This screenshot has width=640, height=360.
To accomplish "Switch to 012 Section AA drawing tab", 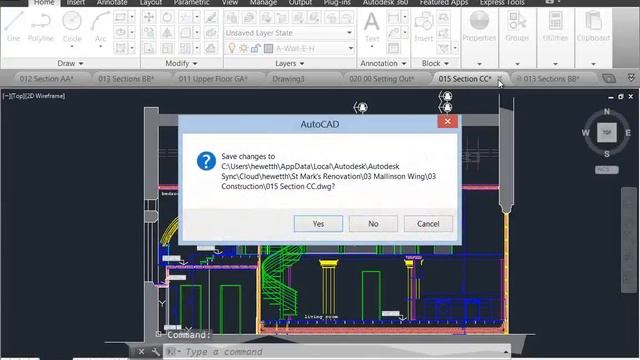I will point(47,78).
